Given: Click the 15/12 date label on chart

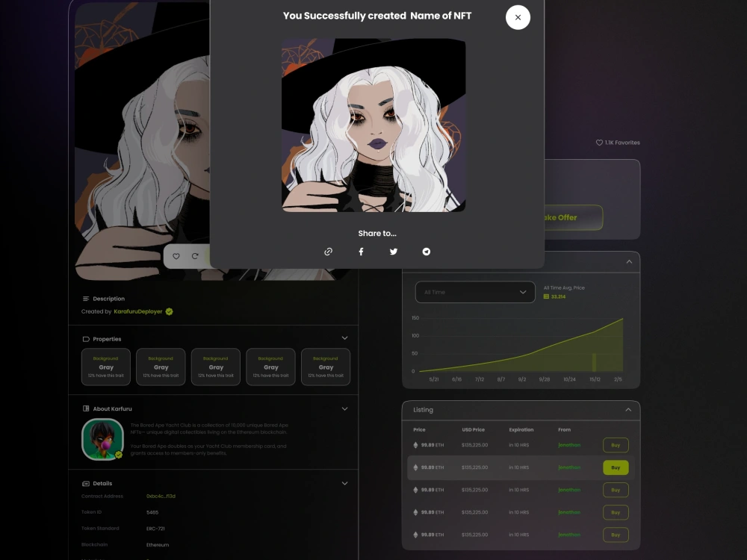Looking at the screenshot, I should (x=595, y=379).
